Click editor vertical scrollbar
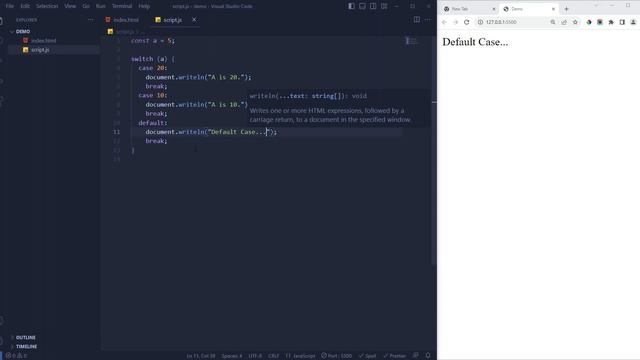The height and width of the screenshot is (360, 640). (x=434, y=151)
